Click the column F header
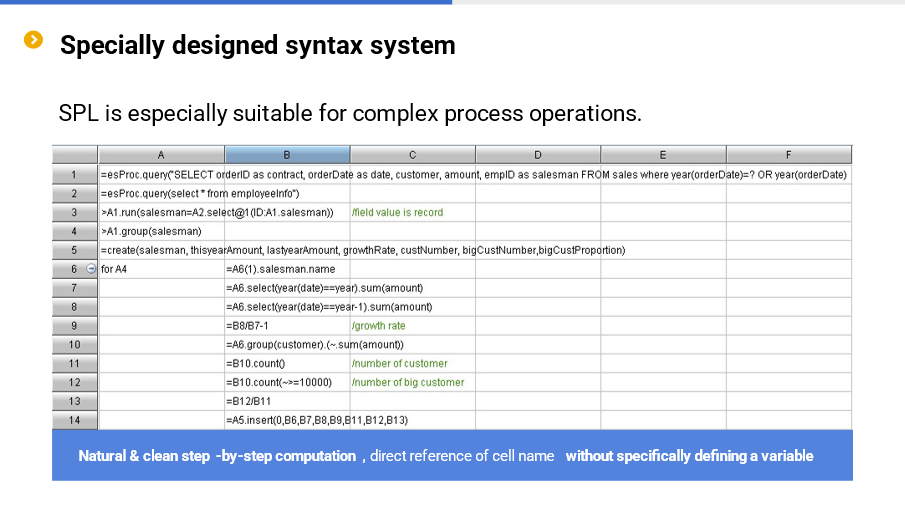 [789, 154]
